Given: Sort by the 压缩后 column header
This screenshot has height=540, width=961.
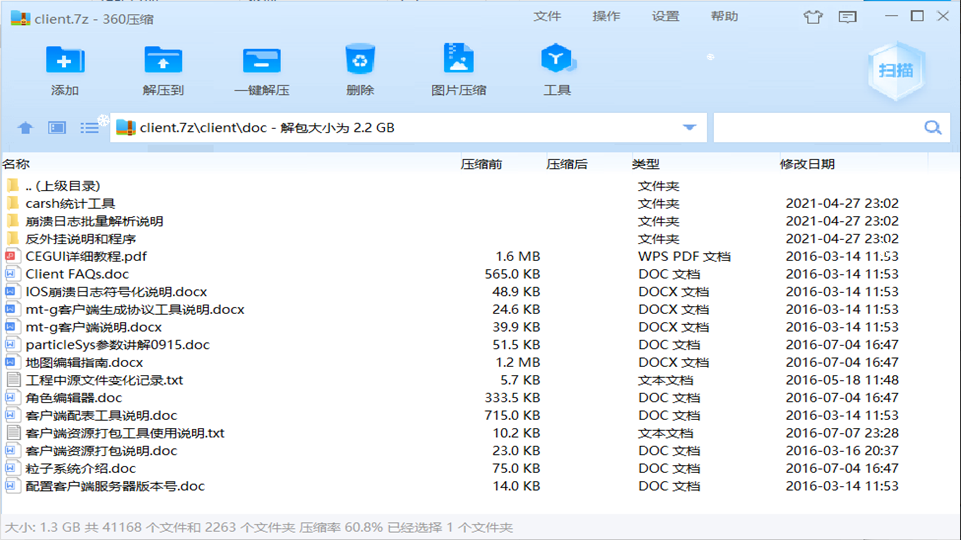Looking at the screenshot, I should click(x=567, y=164).
